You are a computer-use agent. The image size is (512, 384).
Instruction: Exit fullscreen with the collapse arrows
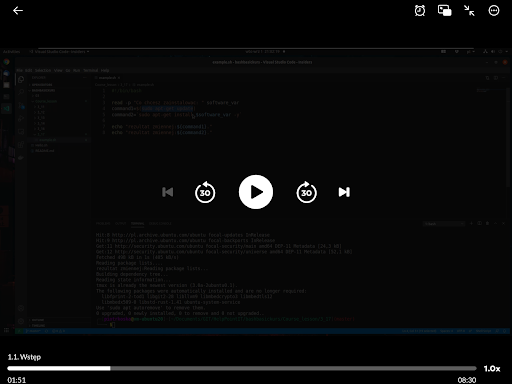point(469,11)
